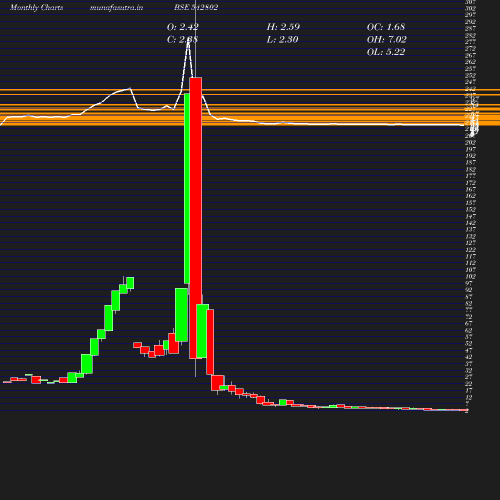Click the 102 price axis label
The height and width of the screenshot is (500, 500).
[470, 276]
